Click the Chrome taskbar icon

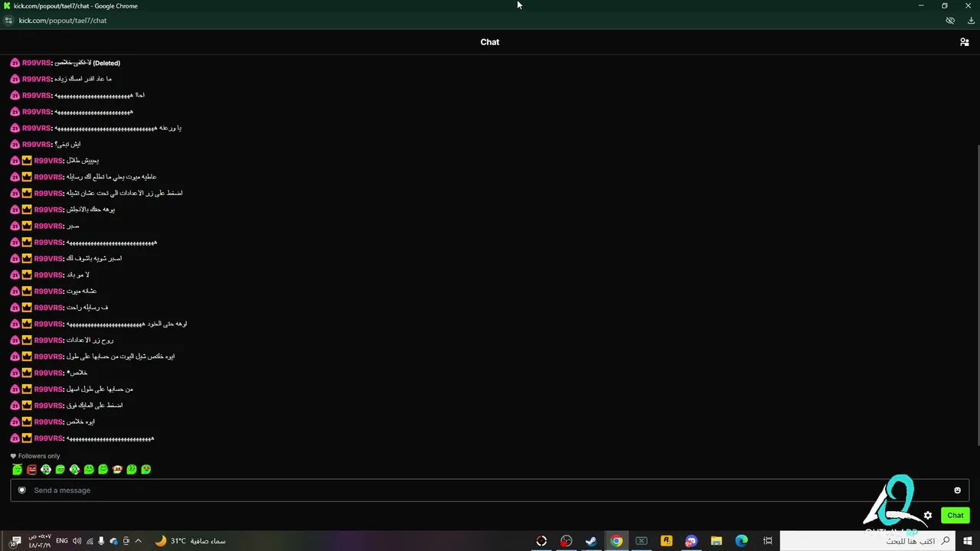pos(616,541)
